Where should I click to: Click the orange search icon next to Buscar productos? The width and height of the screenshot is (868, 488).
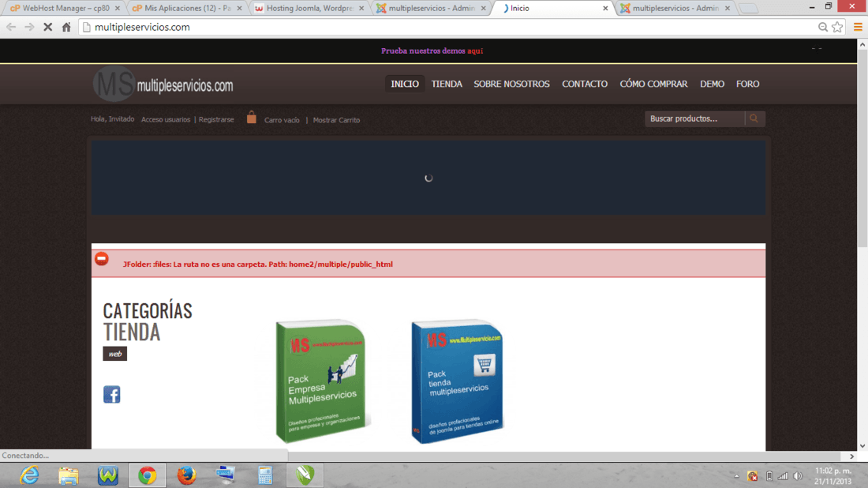tap(754, 118)
